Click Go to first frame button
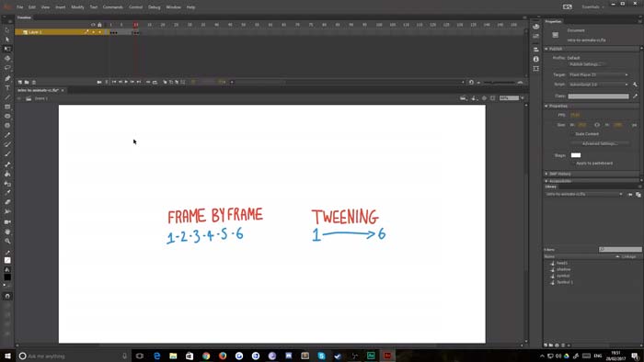The width and height of the screenshot is (644, 362). [114, 82]
